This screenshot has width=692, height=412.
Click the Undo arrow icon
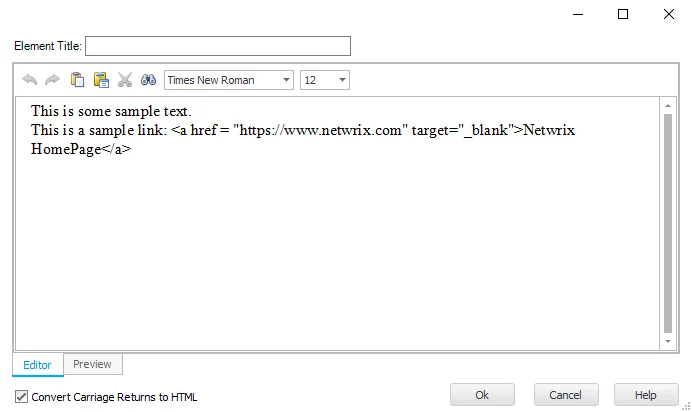(30, 80)
